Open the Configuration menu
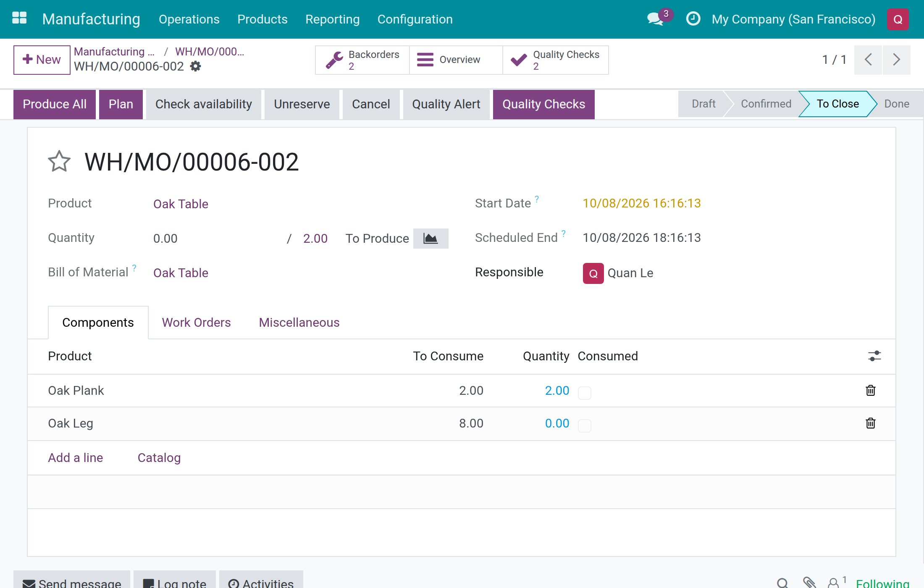Screen dimensions: 924x588 pos(415,19)
